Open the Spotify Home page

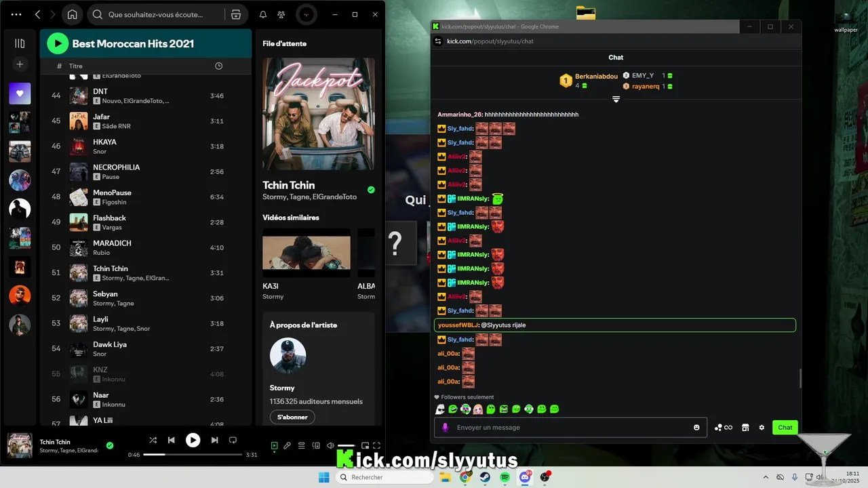73,14
